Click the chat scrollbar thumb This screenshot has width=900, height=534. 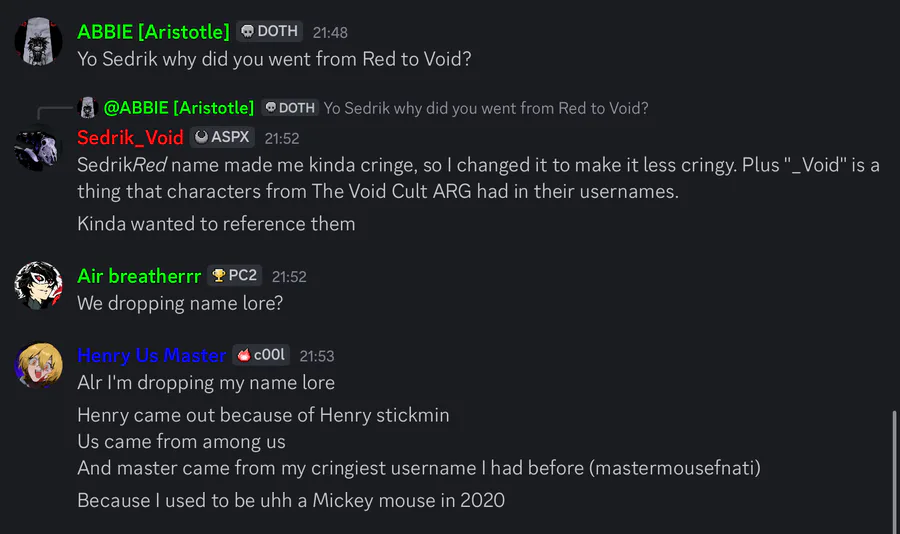click(894, 470)
